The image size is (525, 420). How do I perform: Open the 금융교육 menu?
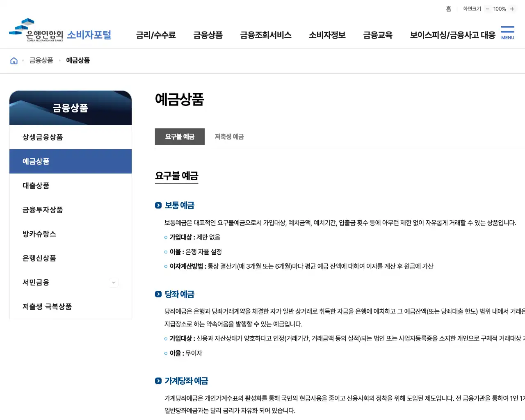378,35
